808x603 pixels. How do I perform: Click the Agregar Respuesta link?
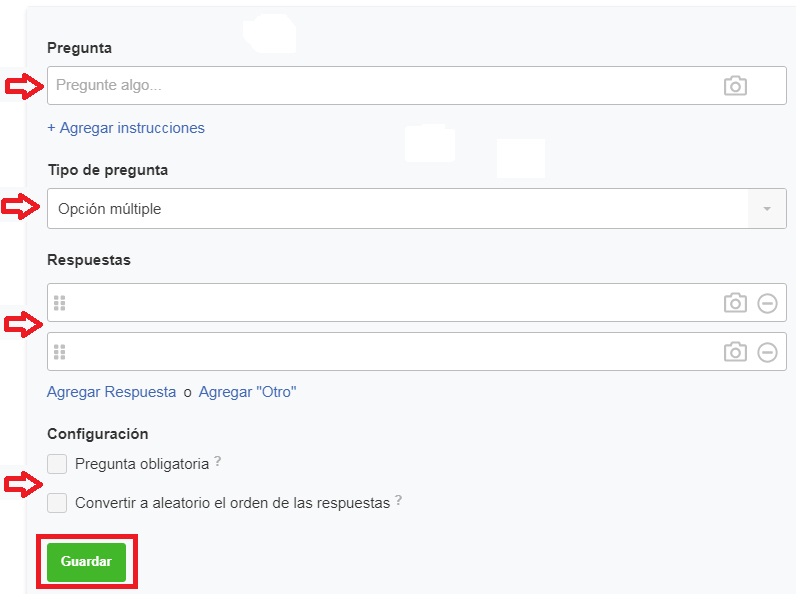[x=111, y=392]
